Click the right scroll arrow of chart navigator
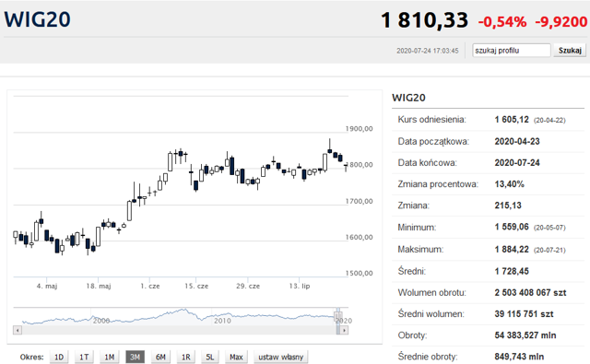Image resolution: width=590 pixels, height=364 pixels. 344,330
